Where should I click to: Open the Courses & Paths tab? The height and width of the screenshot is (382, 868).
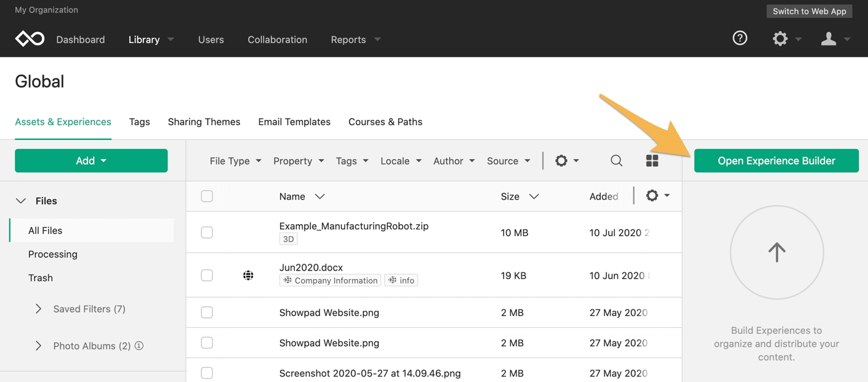(385, 121)
